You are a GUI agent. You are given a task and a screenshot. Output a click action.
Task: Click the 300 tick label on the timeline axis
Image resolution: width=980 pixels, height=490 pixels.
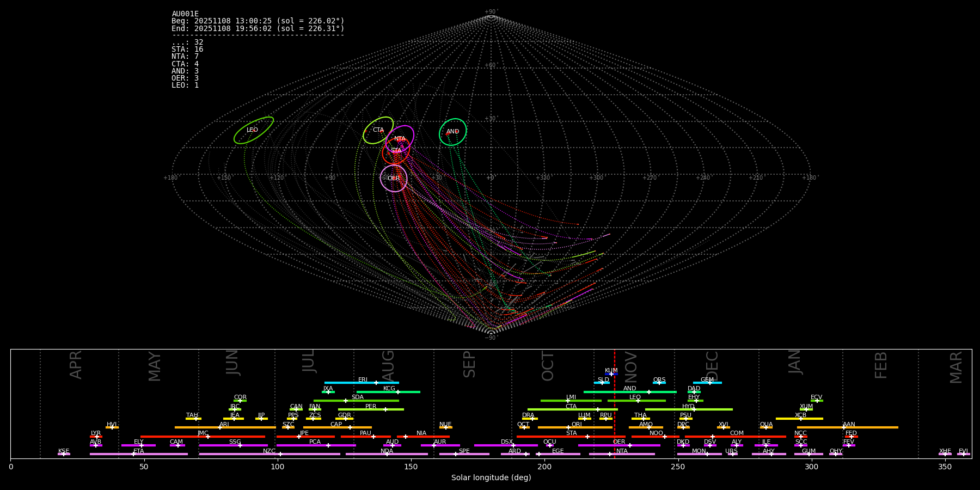811,467
